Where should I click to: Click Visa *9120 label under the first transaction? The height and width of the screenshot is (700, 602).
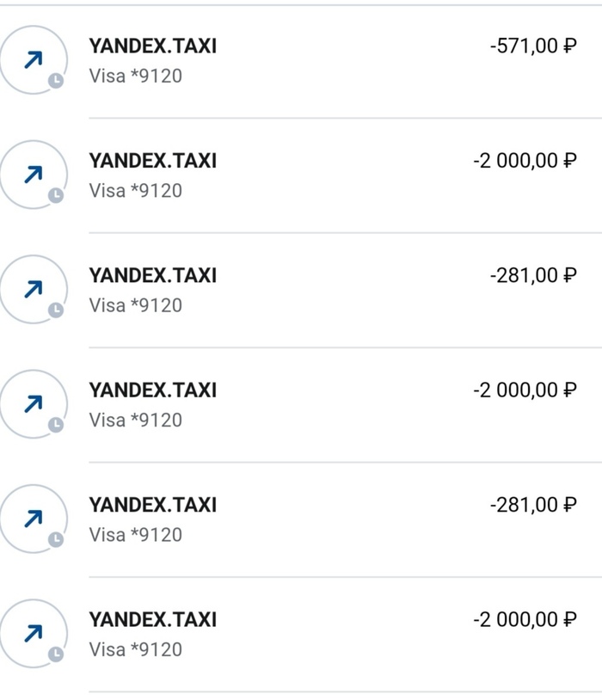[x=136, y=77]
